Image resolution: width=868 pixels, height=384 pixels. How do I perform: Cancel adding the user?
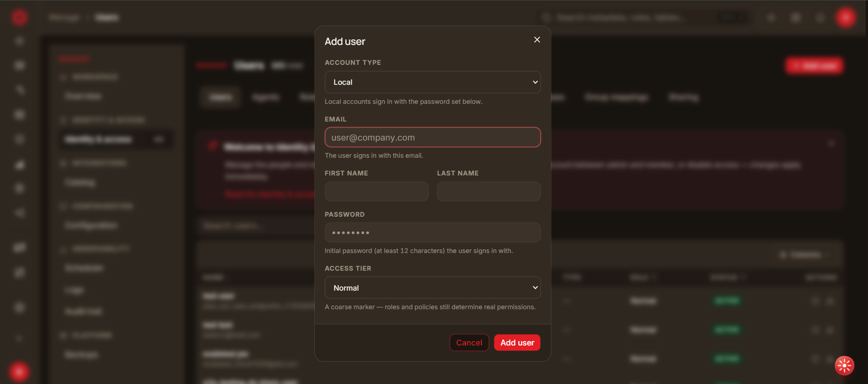(x=469, y=343)
